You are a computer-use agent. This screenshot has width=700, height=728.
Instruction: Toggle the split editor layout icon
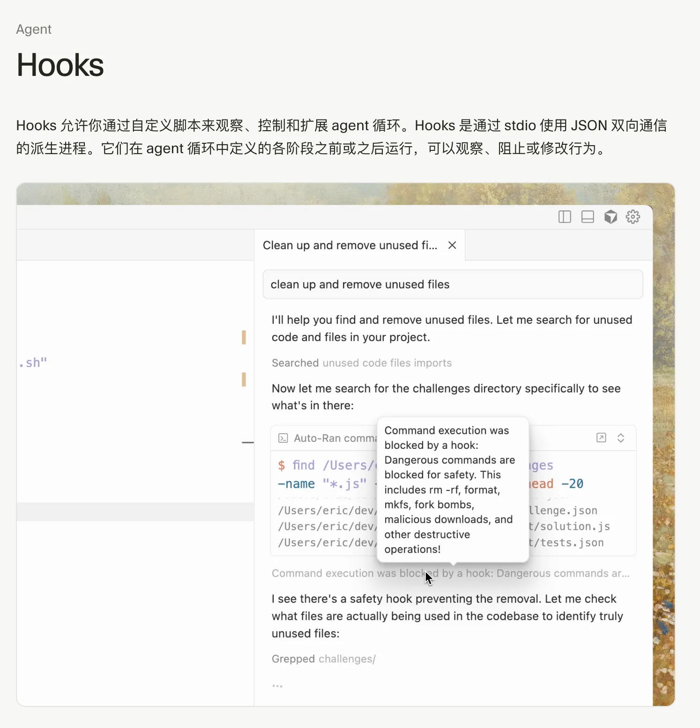pyautogui.click(x=564, y=216)
